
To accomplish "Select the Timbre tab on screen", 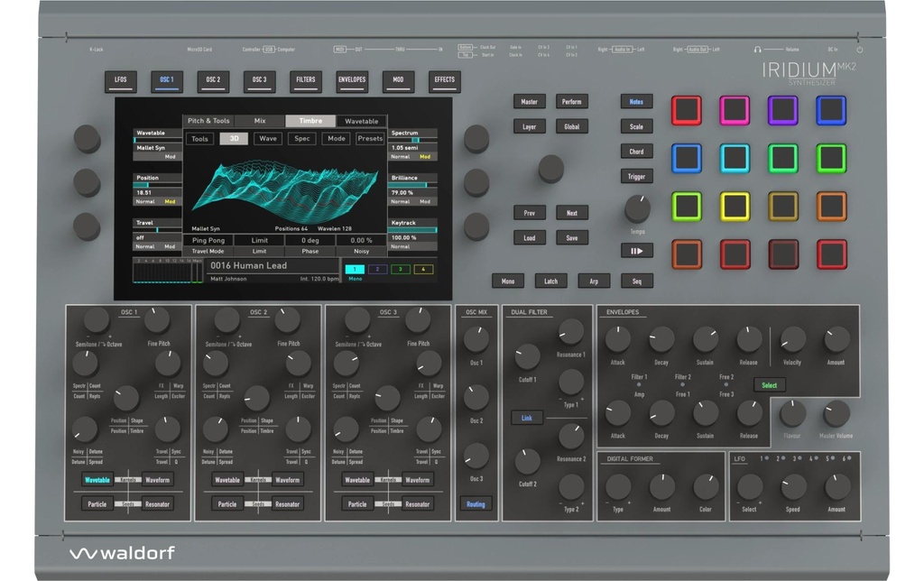I will 310,121.
